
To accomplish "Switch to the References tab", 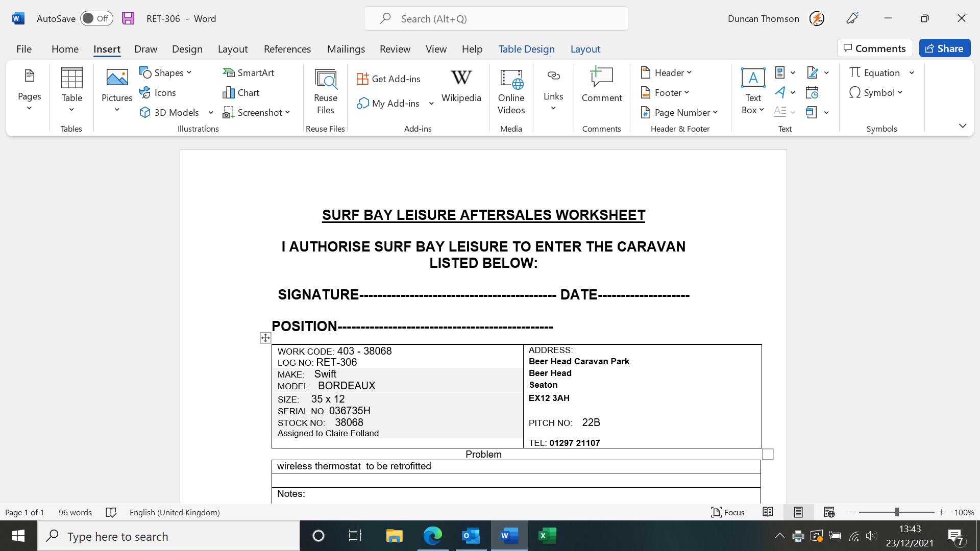I will (287, 49).
